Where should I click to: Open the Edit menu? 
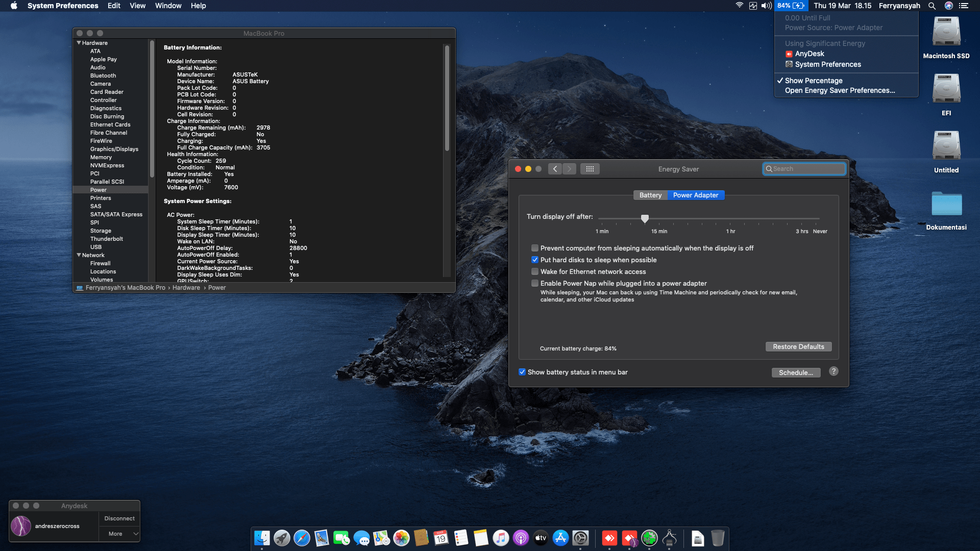(114, 6)
